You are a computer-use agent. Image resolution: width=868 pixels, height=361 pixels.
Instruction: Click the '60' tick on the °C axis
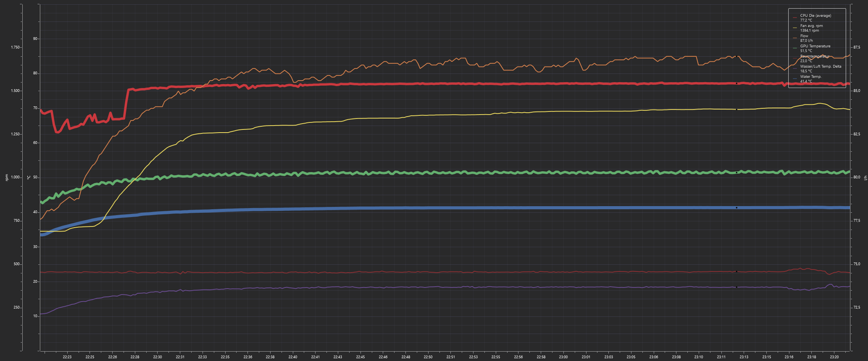pyautogui.click(x=35, y=143)
